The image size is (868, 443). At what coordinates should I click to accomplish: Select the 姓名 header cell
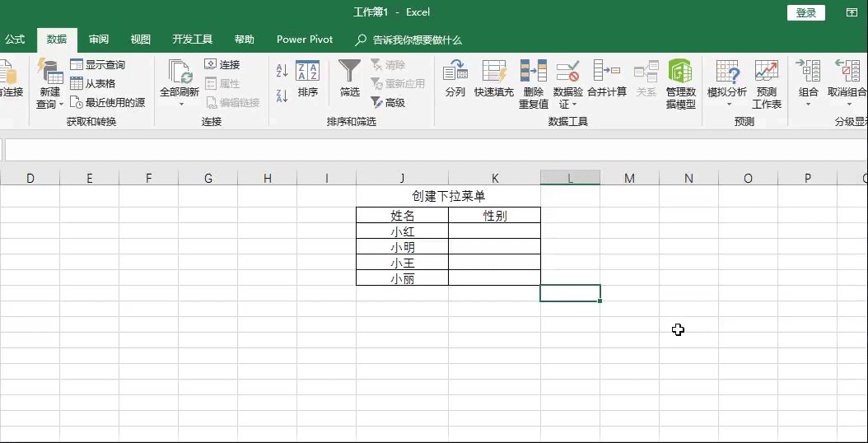403,216
